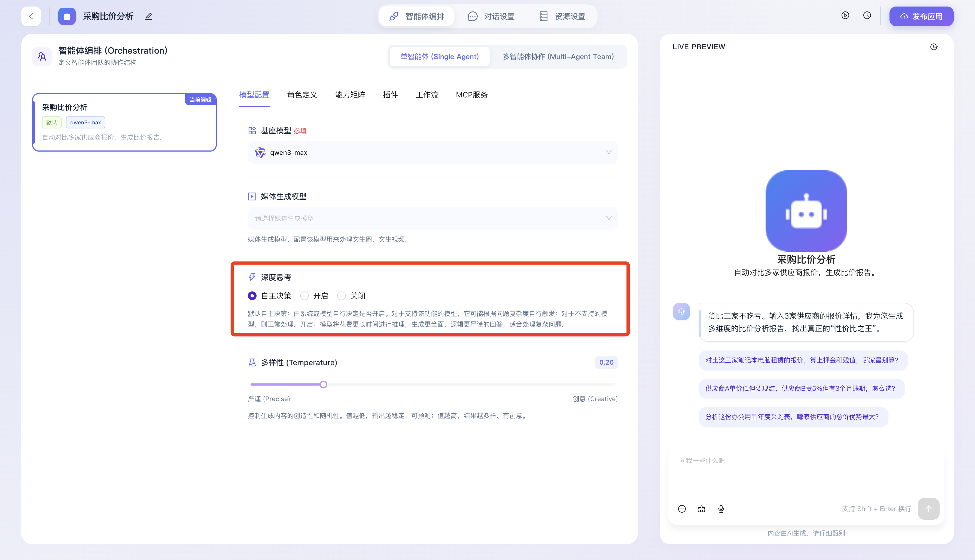This screenshot has width=975, height=560.
Task: Open the 对话设置 tab
Action: (491, 16)
